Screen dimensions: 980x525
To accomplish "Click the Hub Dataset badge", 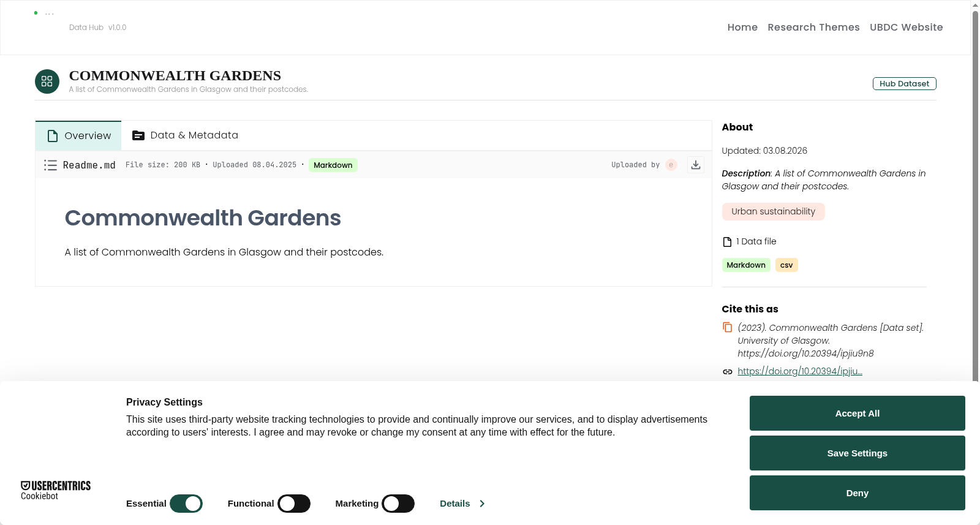I will pos(905,84).
